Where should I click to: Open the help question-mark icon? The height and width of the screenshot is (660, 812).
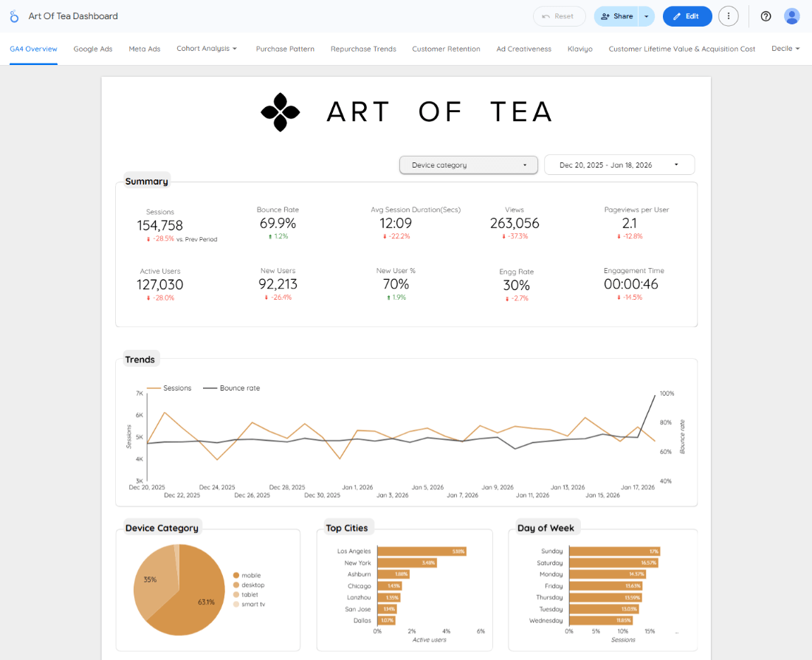(x=766, y=16)
